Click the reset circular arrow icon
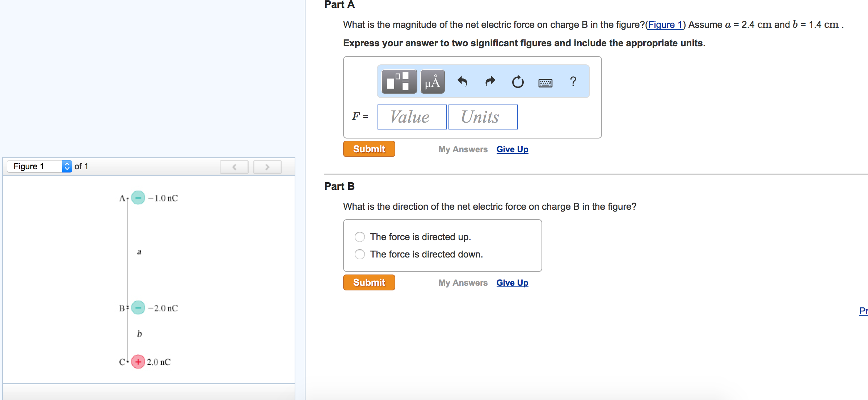This screenshot has height=400, width=868. 518,82
